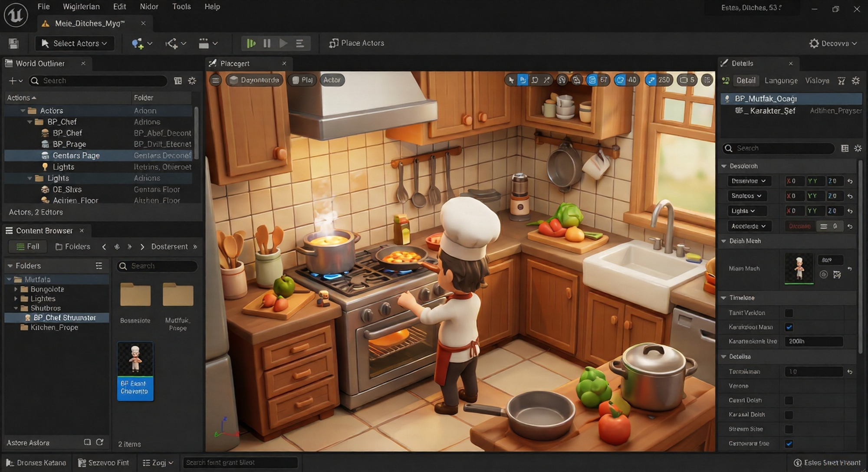Collapse the BP_Chef folder in outliner
Image resolution: width=868 pixels, height=472 pixels.
point(30,122)
